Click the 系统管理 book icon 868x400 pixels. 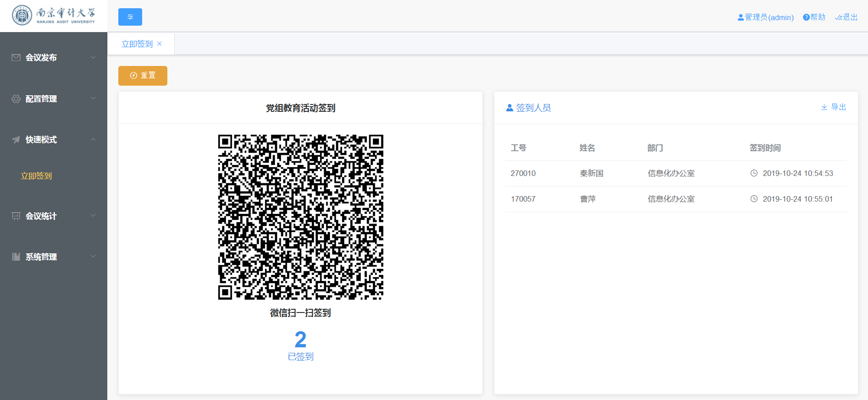pyautogui.click(x=16, y=257)
